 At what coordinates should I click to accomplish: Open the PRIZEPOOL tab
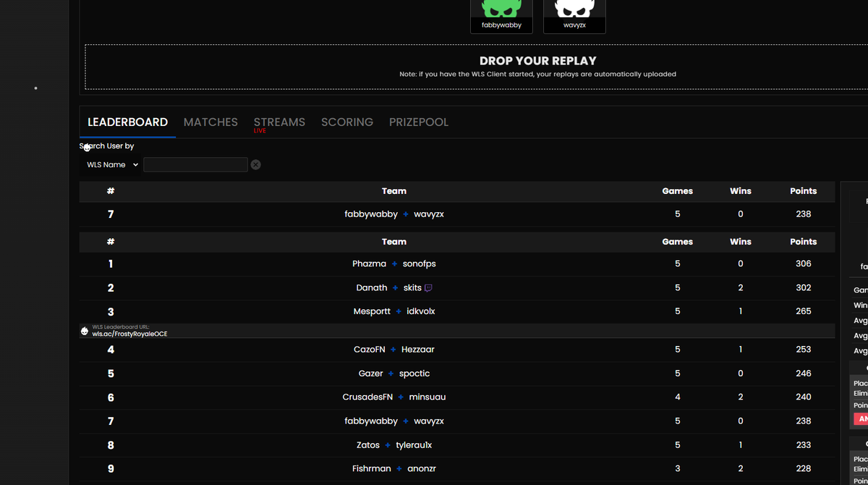pyautogui.click(x=419, y=122)
